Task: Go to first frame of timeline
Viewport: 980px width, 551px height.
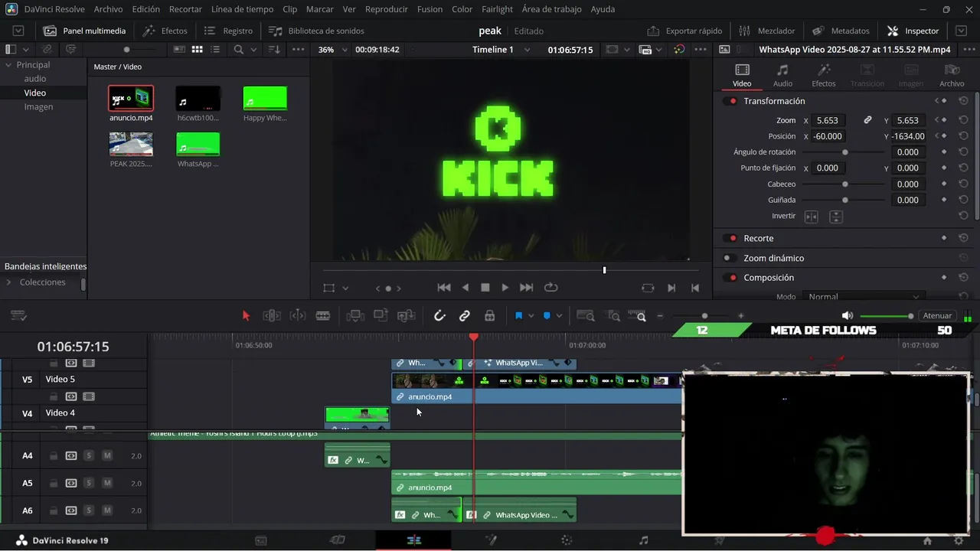Action: coord(444,288)
